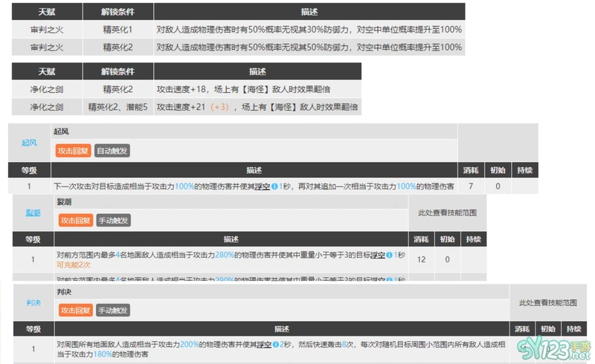
Task: Open the 判决 skill link
Action: pyautogui.click(x=33, y=302)
